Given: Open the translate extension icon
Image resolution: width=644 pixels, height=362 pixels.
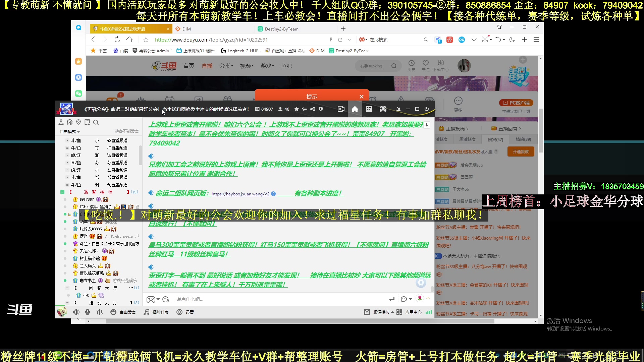Looking at the screenshot, I should point(450,40).
